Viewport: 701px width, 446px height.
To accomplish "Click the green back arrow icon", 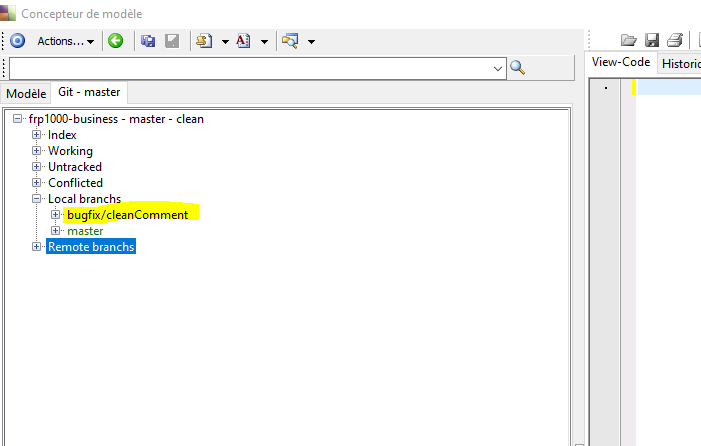I will 116,41.
